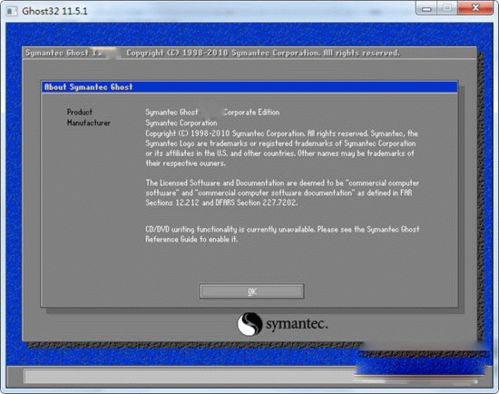Click the Symantec Ghost Corporate Edition product text
499x394 pixels.
pos(212,112)
